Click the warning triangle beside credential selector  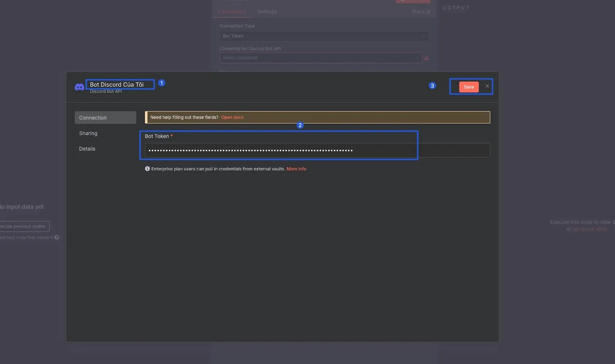pos(426,58)
